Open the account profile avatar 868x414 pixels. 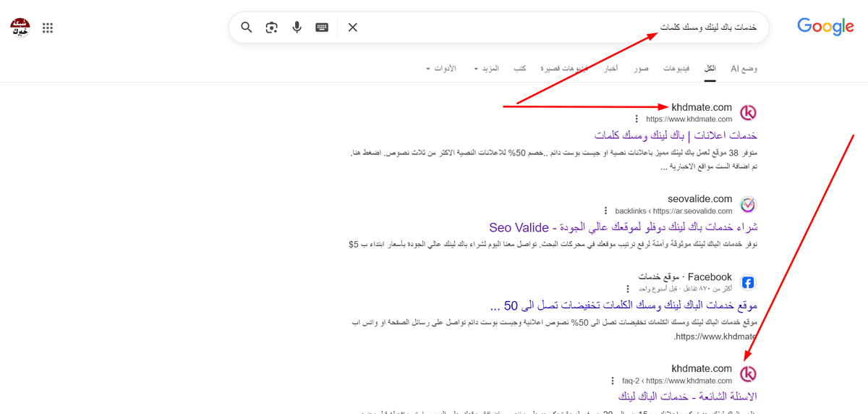[20, 28]
